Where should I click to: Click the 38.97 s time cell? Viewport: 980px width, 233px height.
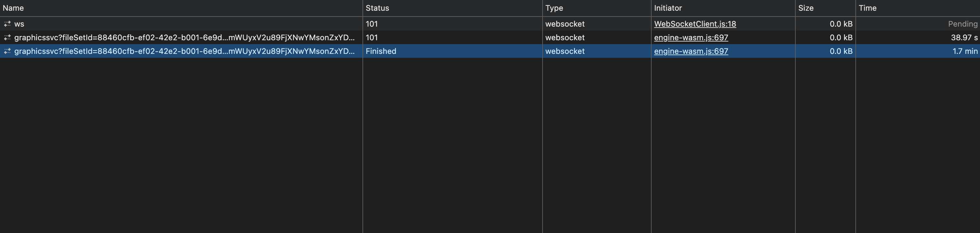(x=964, y=38)
